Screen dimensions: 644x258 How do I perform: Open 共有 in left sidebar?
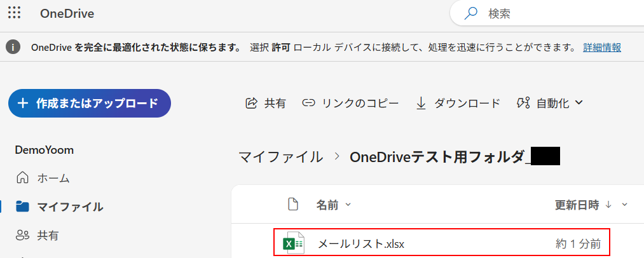[48, 235]
